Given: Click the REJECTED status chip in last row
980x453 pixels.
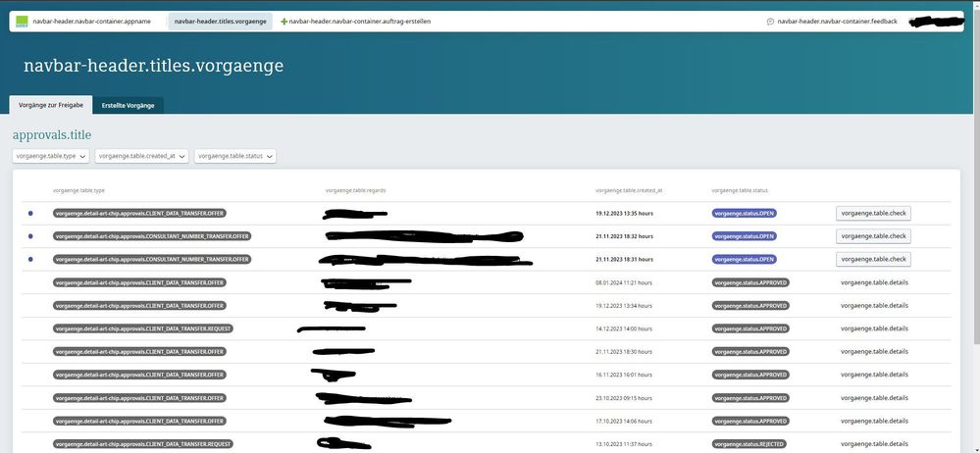Looking at the screenshot, I should (x=750, y=444).
